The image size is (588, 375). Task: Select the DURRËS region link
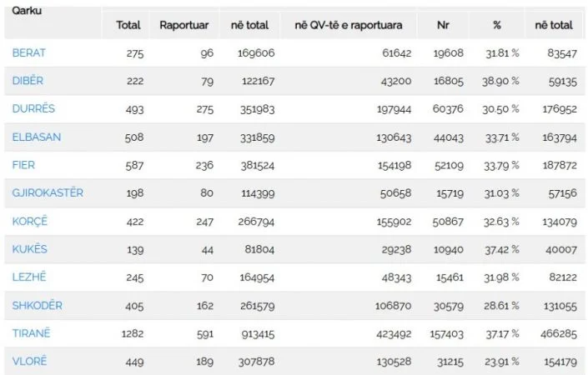[x=33, y=108]
